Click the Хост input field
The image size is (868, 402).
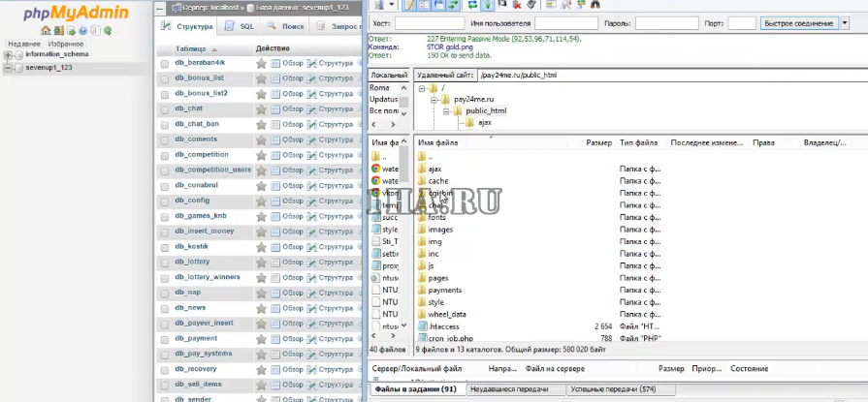[427, 23]
